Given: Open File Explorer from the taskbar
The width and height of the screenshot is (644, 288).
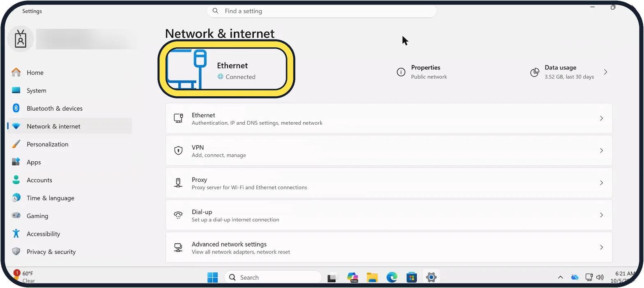Looking at the screenshot, I should point(372,277).
